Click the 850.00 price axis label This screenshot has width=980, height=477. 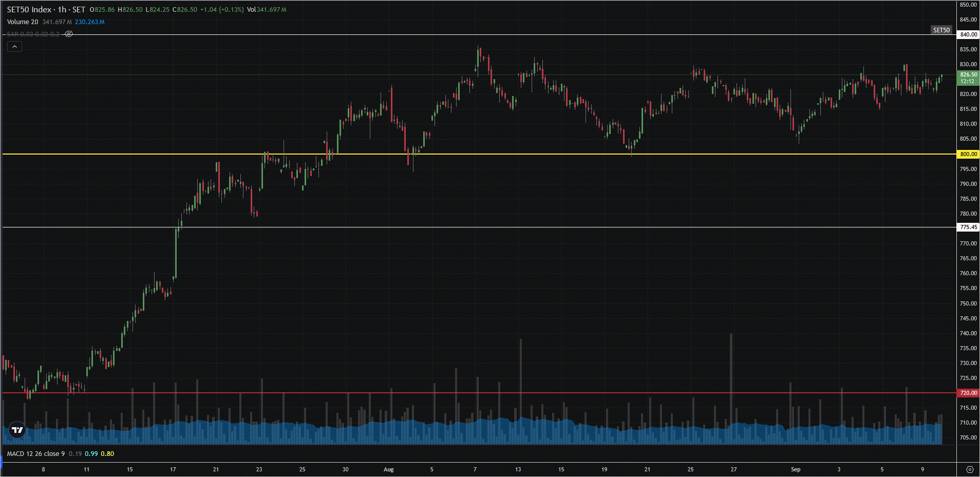click(968, 5)
